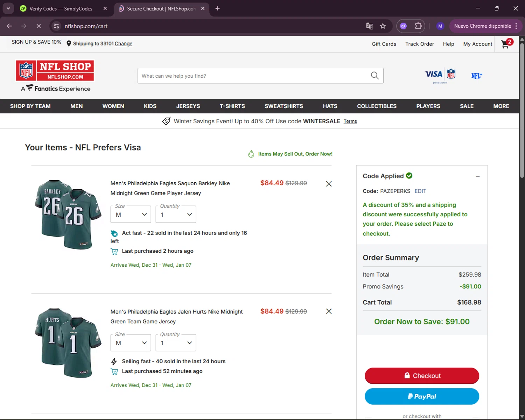Open COLLECTIBLES navigation menu
Image resolution: width=525 pixels, height=420 pixels.
[377, 106]
